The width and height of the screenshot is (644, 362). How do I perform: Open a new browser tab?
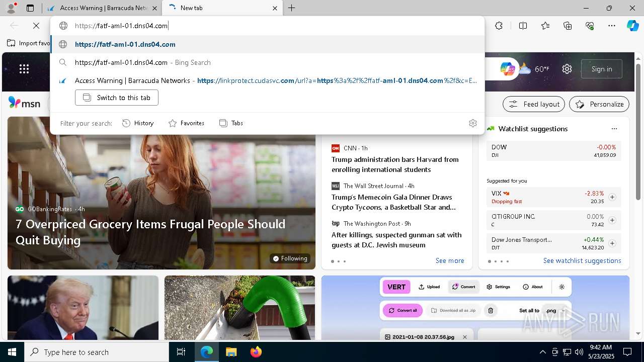click(x=292, y=8)
